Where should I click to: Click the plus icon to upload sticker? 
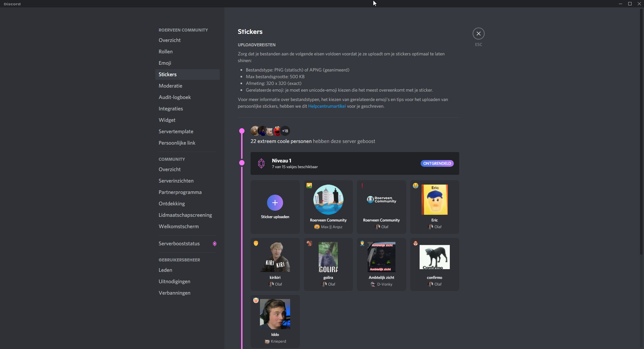pos(275,203)
